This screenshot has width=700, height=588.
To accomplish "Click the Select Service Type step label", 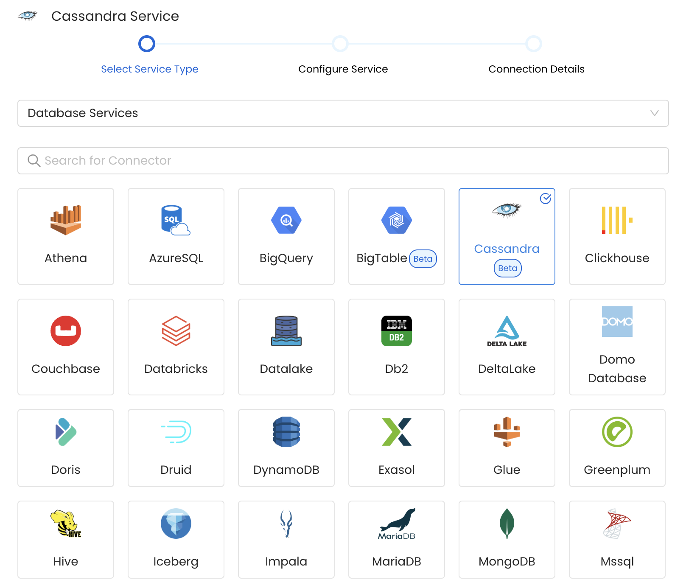I will [149, 69].
